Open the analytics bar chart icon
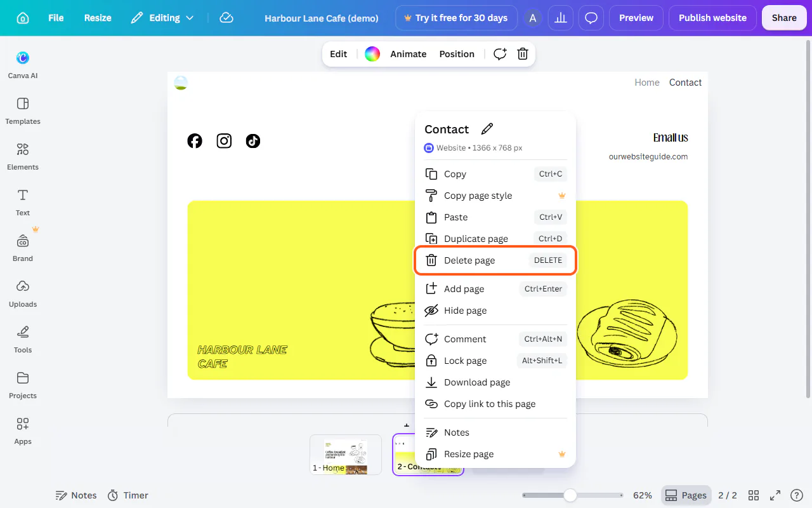This screenshot has height=508, width=812. [561, 18]
